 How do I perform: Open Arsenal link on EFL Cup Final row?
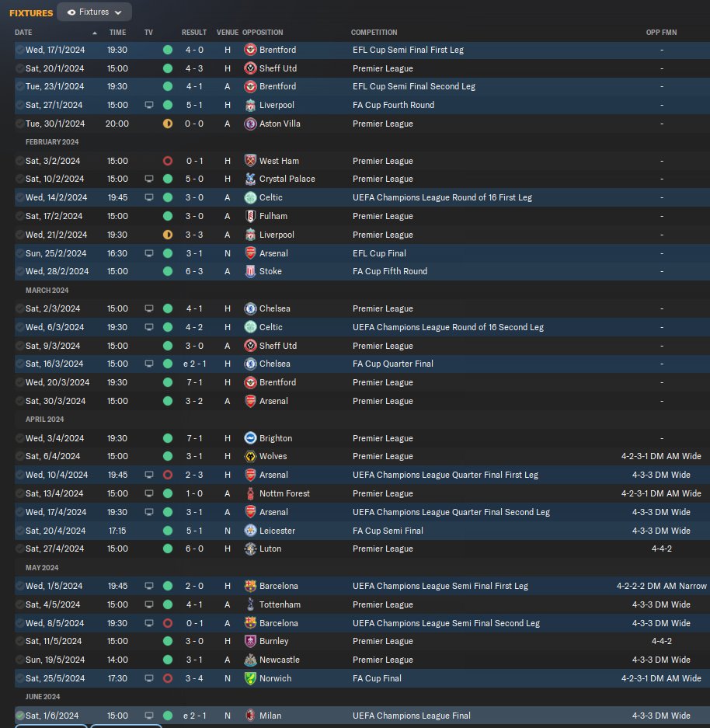point(273,253)
